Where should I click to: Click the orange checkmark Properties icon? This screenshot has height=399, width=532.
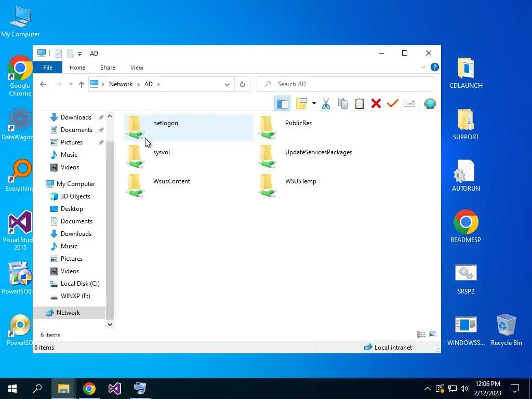coord(393,103)
